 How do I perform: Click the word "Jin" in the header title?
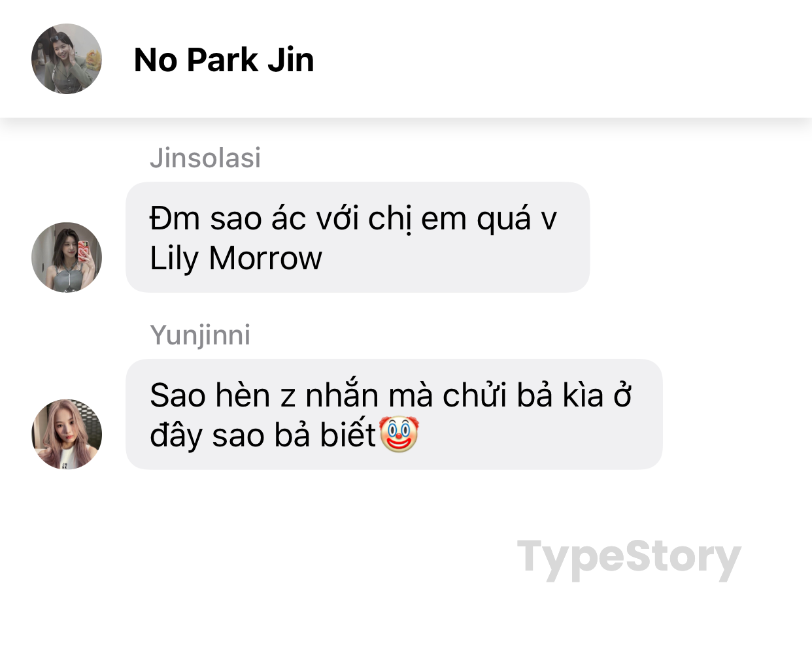click(x=291, y=60)
